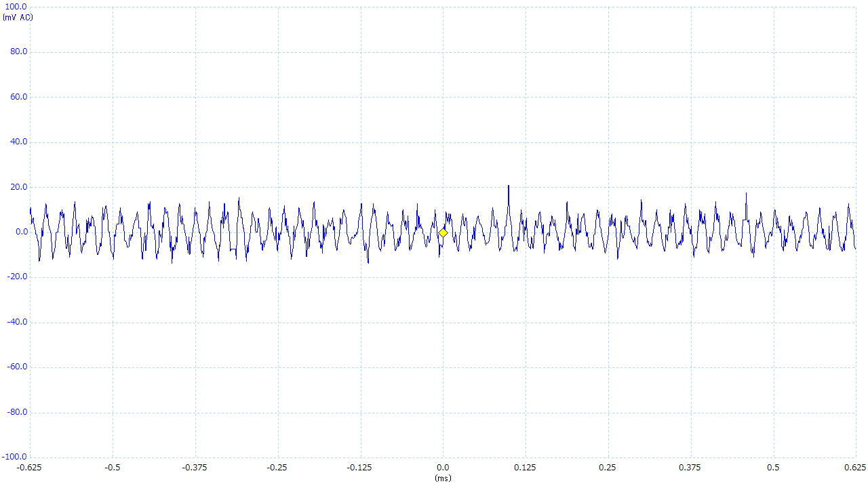Select the -0.25 time axis label
Screen dimensions: 868x488
pyautogui.click(x=277, y=468)
